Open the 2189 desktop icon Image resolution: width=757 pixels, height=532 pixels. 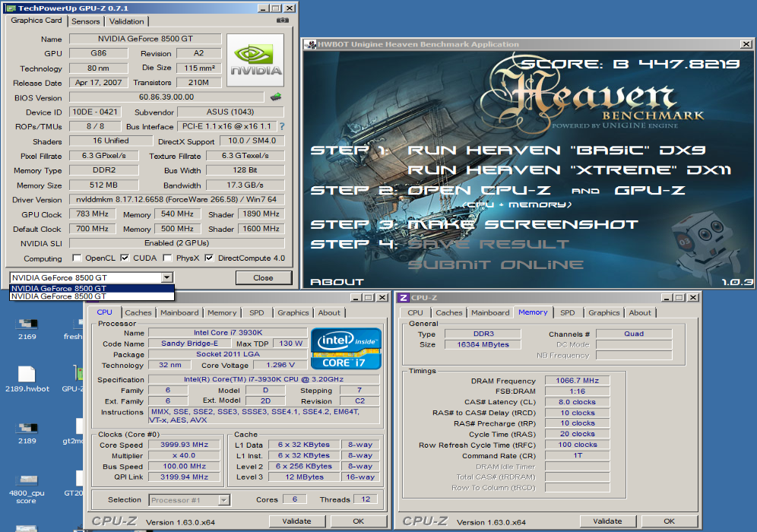[x=27, y=432]
